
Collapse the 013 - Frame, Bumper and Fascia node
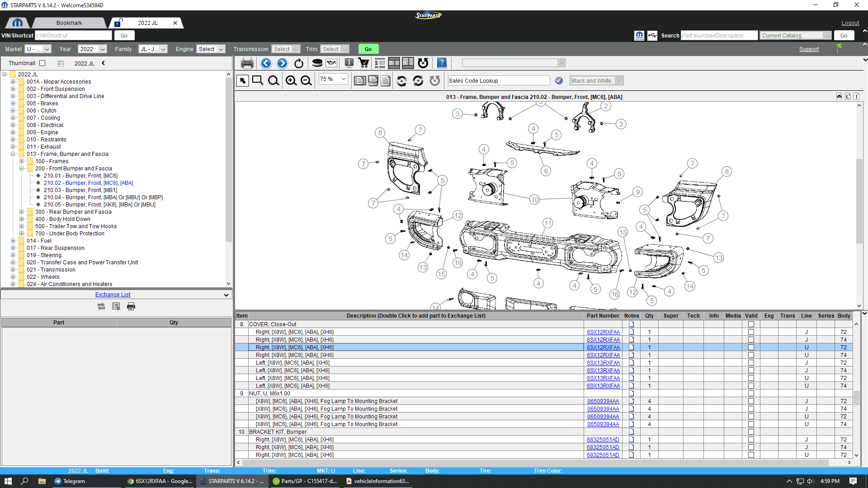pos(13,154)
